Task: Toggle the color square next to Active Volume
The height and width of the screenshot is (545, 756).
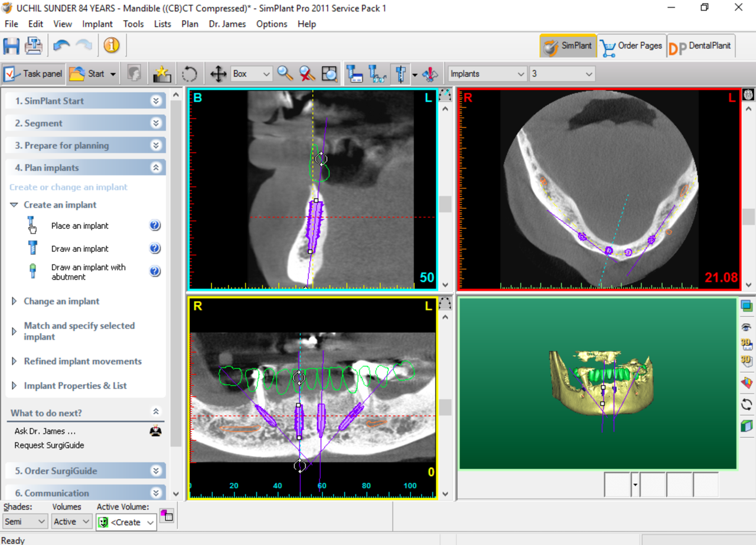Action: [167, 516]
